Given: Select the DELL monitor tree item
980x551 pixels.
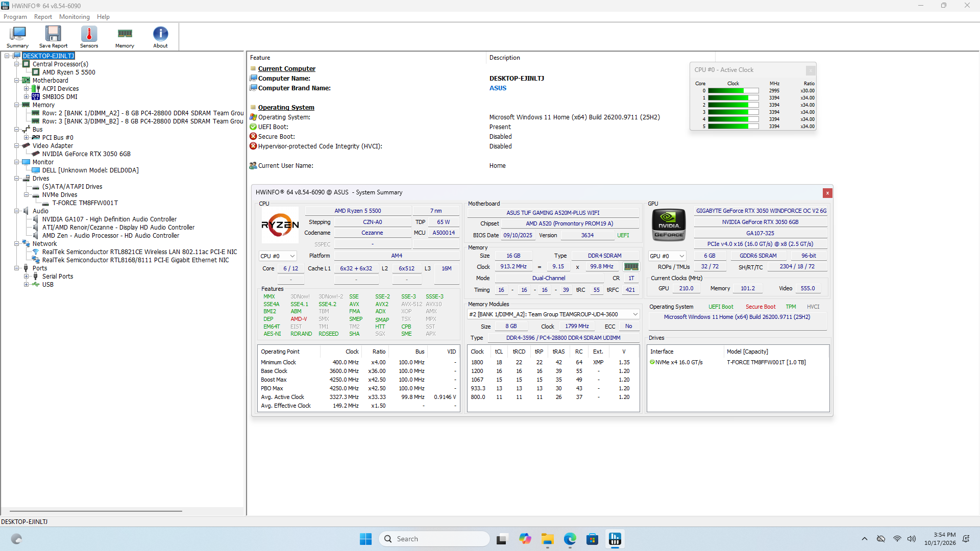Looking at the screenshot, I should (90, 170).
